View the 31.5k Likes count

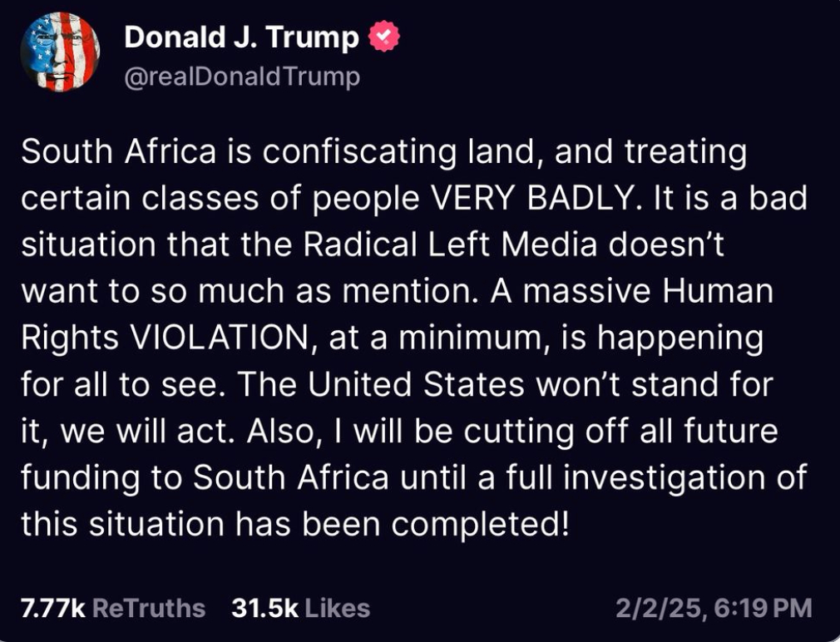[264, 608]
